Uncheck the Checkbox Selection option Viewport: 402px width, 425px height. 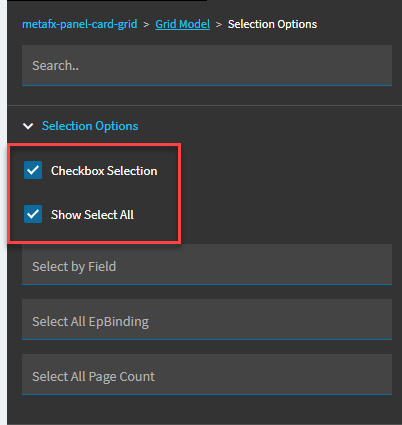pyautogui.click(x=33, y=170)
